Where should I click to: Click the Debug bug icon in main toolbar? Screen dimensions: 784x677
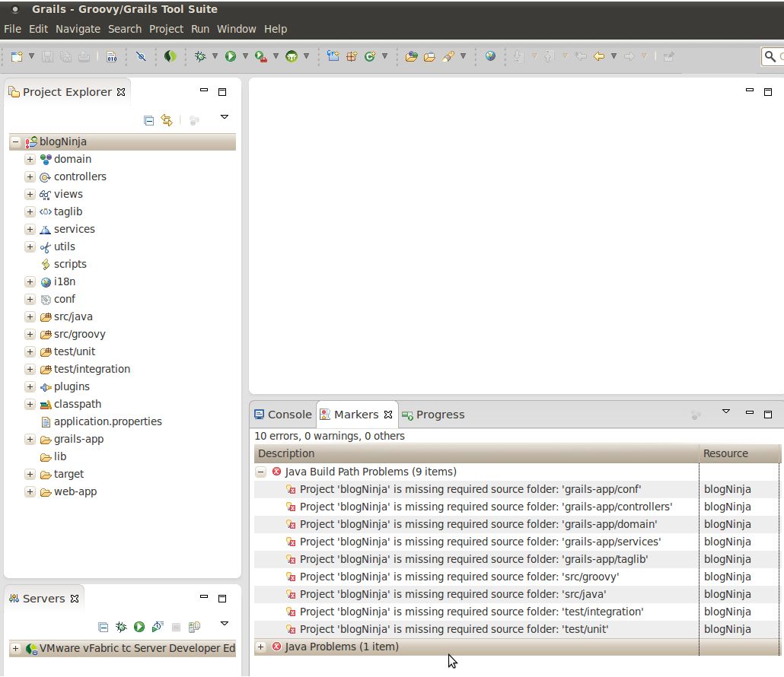[x=200, y=56]
